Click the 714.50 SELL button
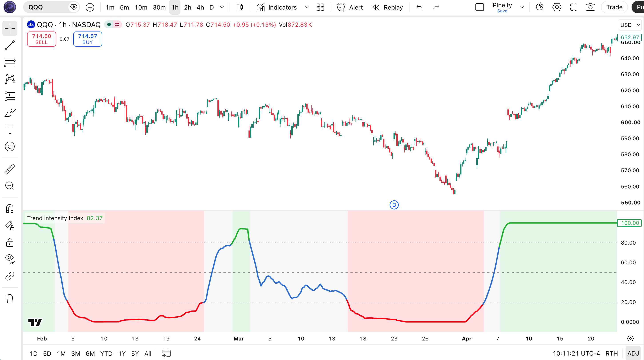 (x=42, y=39)
